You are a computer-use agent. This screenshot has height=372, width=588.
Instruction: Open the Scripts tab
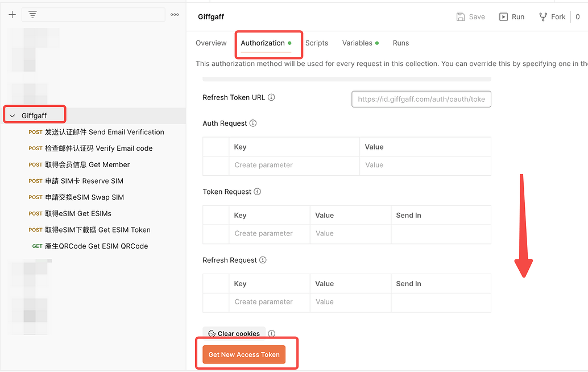click(x=317, y=43)
